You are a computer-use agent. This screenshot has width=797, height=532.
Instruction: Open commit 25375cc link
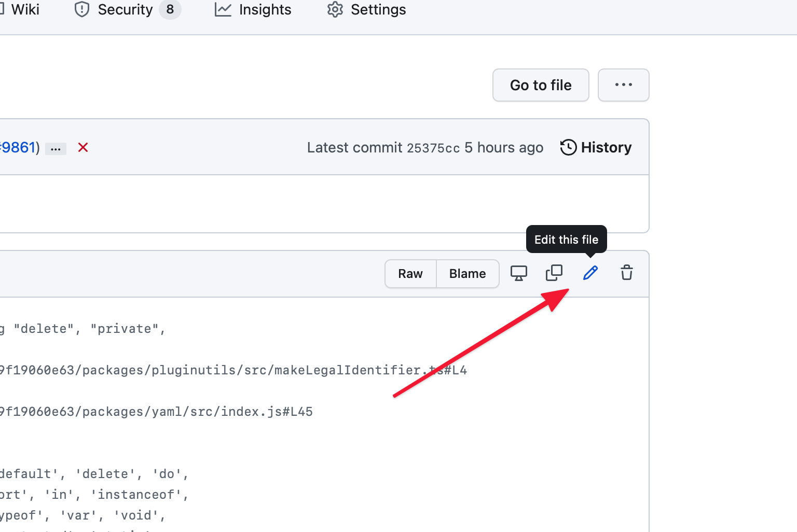433,148
